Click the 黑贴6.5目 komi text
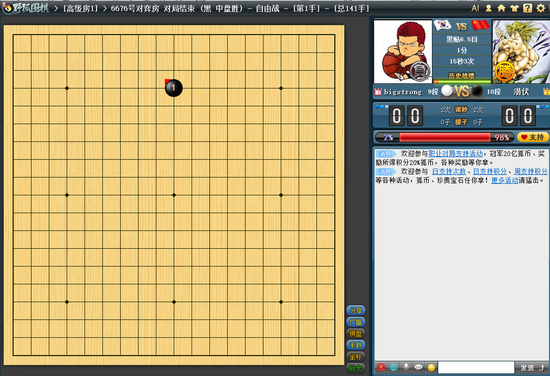550x376 pixels. click(x=462, y=39)
